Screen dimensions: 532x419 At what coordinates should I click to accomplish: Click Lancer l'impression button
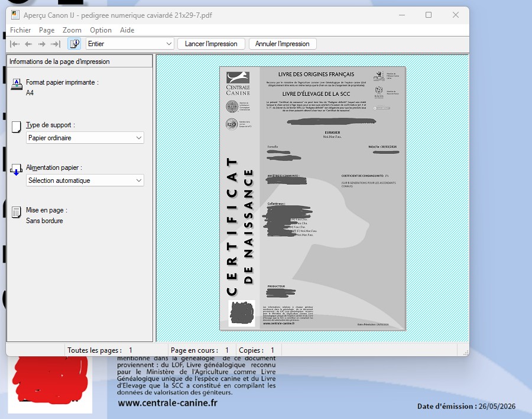point(211,44)
